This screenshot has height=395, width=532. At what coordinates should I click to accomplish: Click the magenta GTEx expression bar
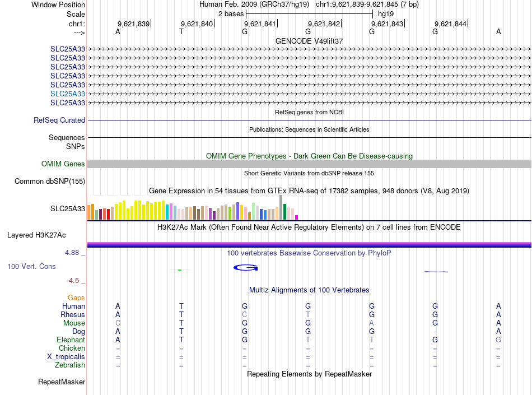click(x=297, y=217)
